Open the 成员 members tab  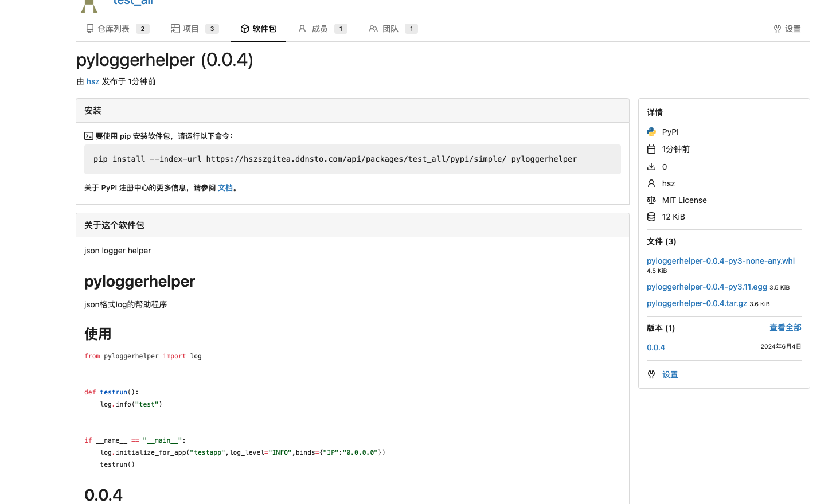(x=322, y=29)
